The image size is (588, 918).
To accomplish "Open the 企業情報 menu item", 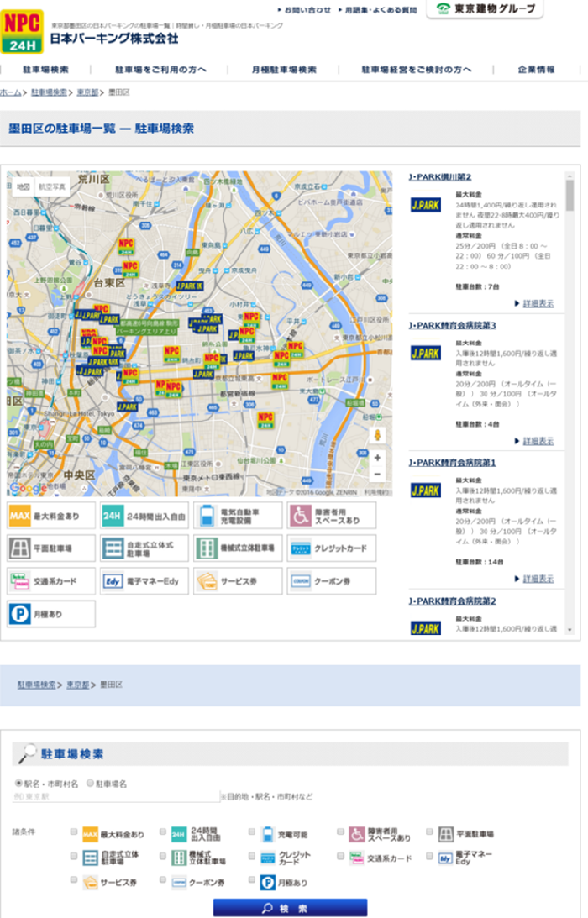I will point(536,70).
